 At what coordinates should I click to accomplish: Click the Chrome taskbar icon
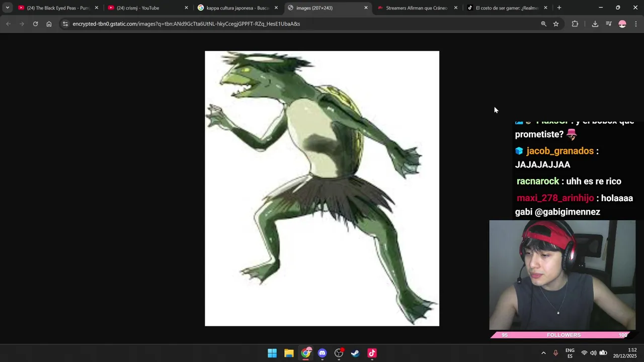306,353
